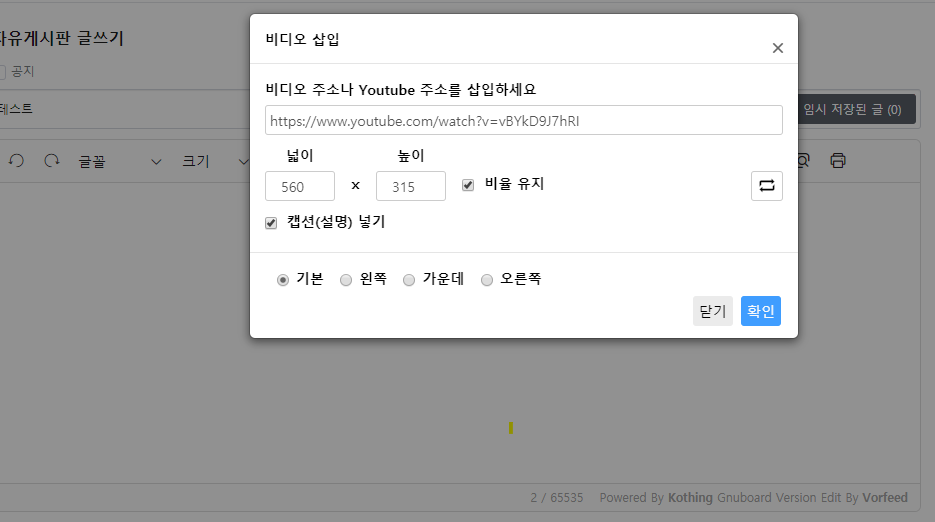This screenshot has height=522, width=935.
Task: Select the 오른쪽 alignment radio button
Action: (x=487, y=280)
